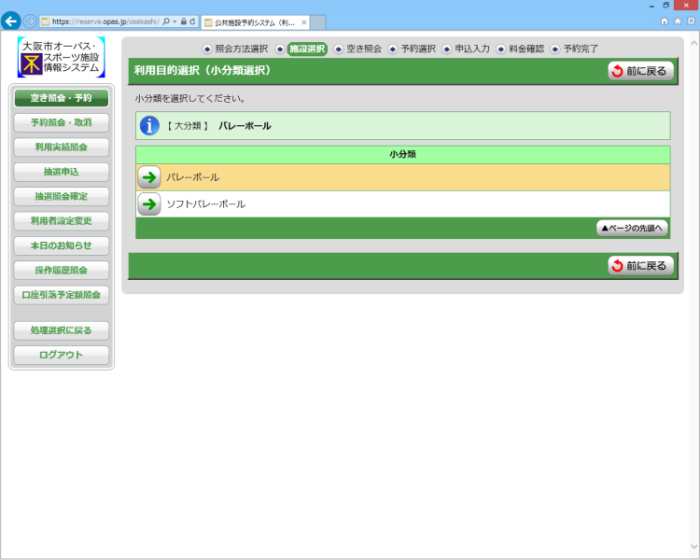The width and height of the screenshot is (700, 560).
Task: Open 本日のお知らせ in the sidebar
Action: (61, 245)
